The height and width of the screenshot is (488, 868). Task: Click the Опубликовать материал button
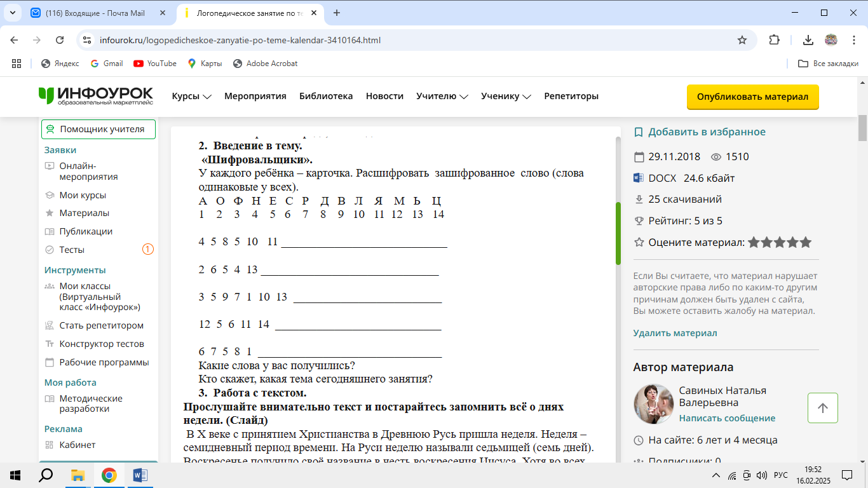[x=753, y=97]
